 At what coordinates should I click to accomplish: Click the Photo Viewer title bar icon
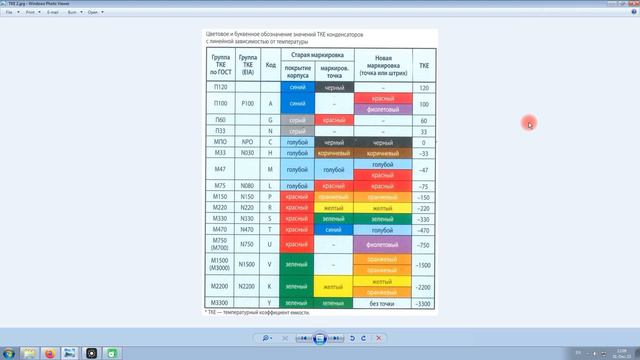pos(3,3)
